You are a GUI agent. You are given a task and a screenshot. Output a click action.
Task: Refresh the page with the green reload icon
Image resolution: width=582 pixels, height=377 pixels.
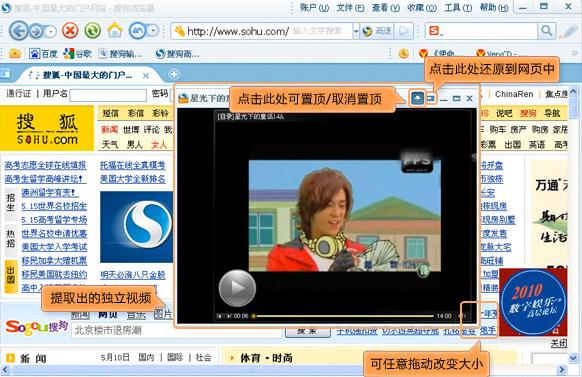tap(92, 30)
